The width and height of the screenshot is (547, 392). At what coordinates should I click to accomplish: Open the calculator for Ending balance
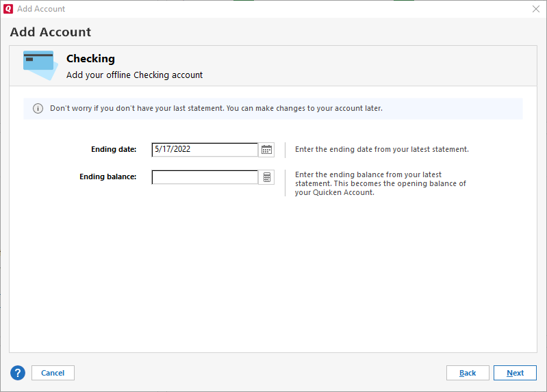point(267,177)
